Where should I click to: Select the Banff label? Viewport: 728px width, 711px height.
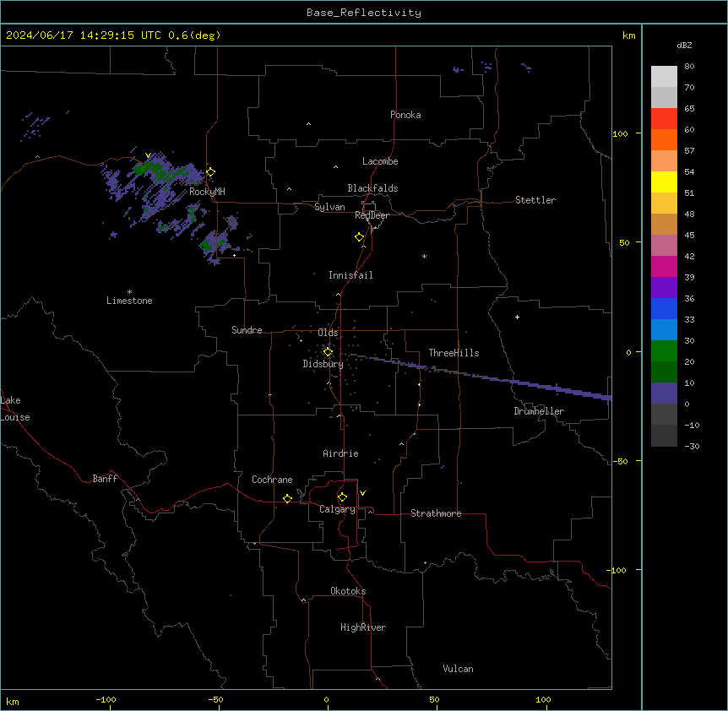(x=105, y=479)
